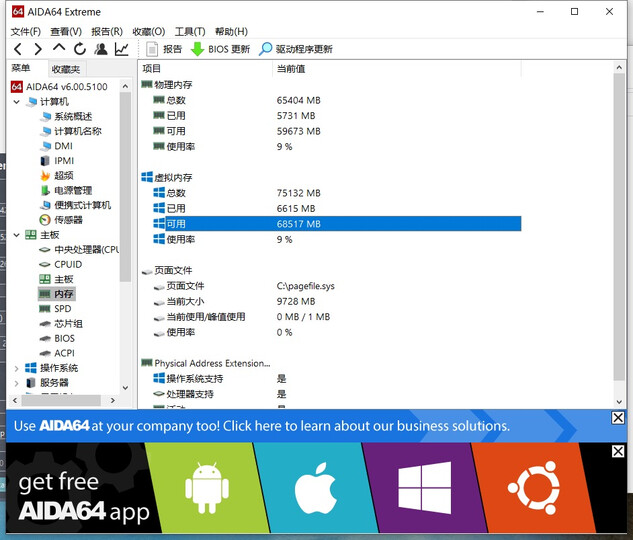The width and height of the screenshot is (633, 540).
Task: Refresh the current page with the refresh icon
Action: 80,49
